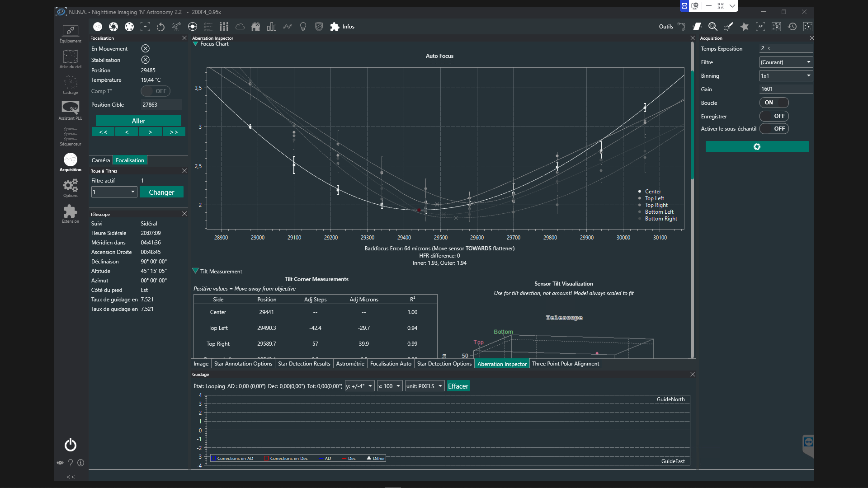Toggle the Comp T° switch

click(156, 91)
